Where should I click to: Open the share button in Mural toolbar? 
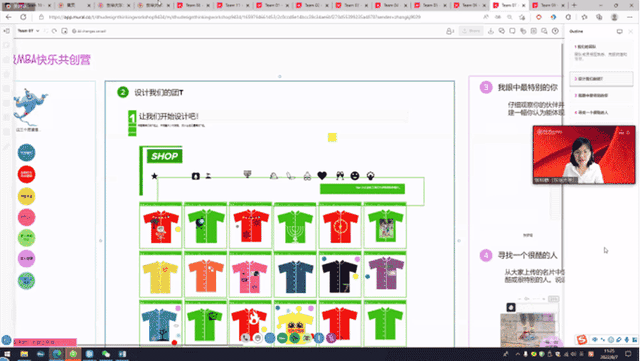click(x=471, y=31)
